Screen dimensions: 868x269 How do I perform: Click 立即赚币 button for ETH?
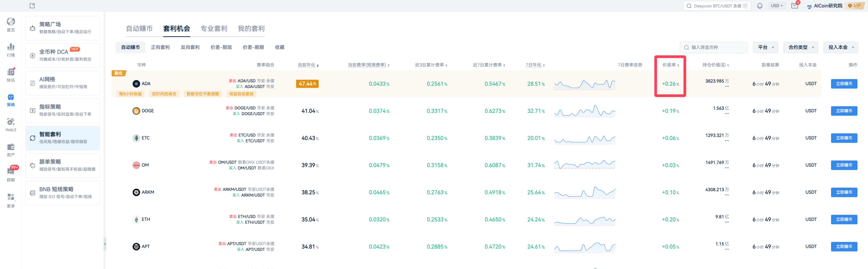[844, 219]
